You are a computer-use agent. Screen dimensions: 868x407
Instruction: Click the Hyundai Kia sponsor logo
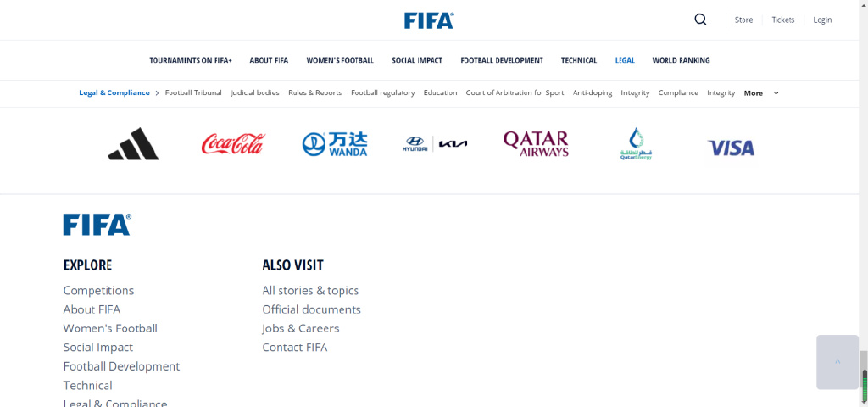[x=435, y=144]
